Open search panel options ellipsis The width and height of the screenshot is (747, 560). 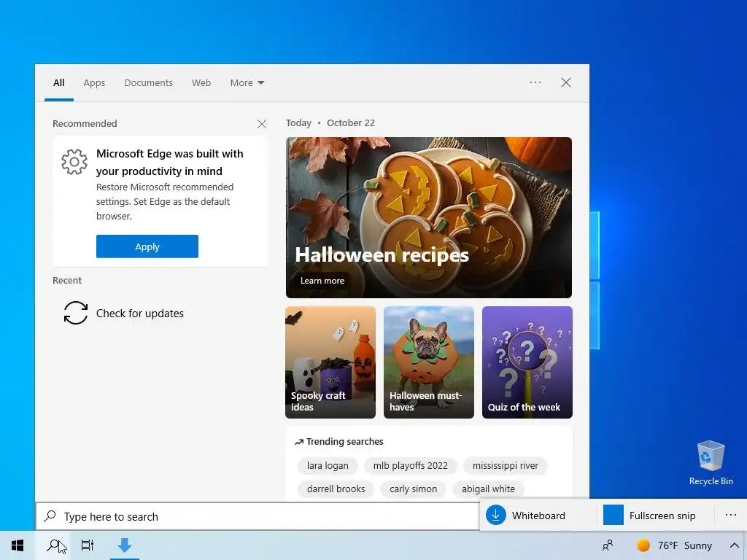[x=535, y=82]
